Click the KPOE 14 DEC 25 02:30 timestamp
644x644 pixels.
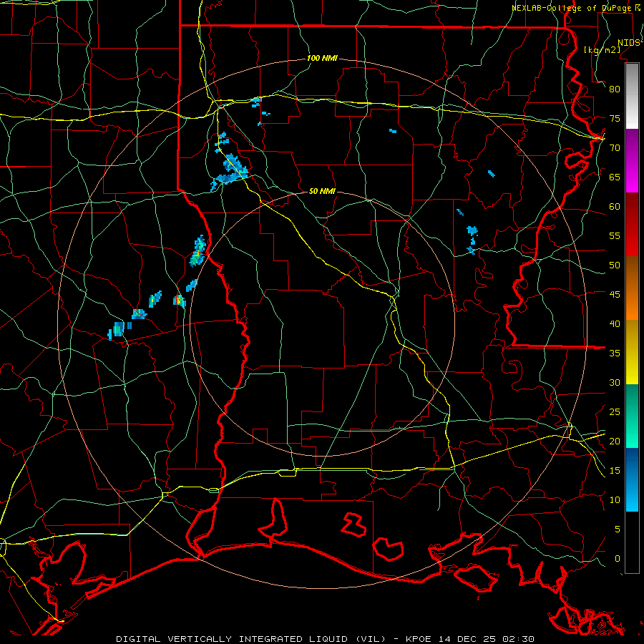pyautogui.click(x=470, y=639)
